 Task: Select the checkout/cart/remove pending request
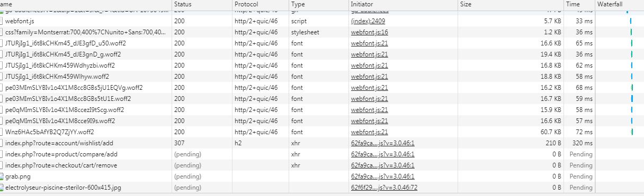tap(322, 165)
